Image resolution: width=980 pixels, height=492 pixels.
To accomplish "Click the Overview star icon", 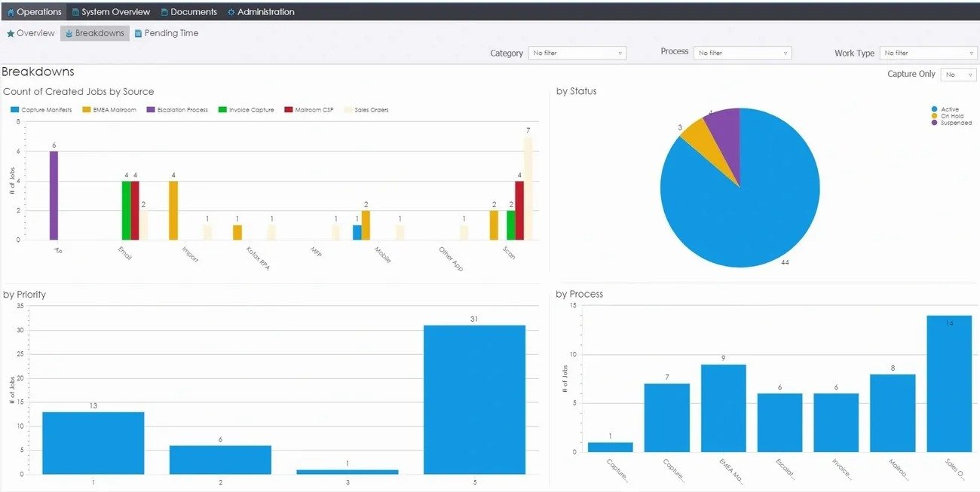I will pyautogui.click(x=11, y=33).
